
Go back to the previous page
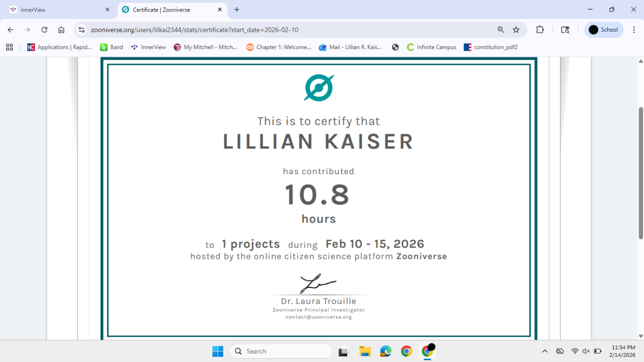pyautogui.click(x=11, y=30)
